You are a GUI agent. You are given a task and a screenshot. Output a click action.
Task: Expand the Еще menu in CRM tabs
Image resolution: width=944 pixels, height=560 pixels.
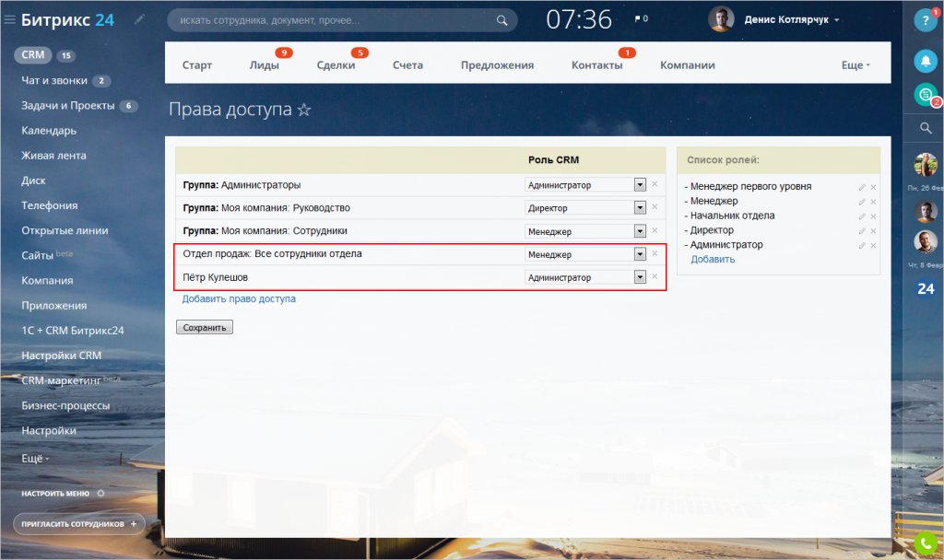(x=855, y=65)
